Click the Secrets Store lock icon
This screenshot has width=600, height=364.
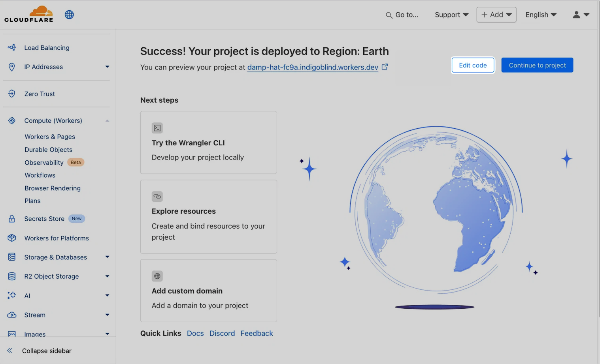[12, 219]
